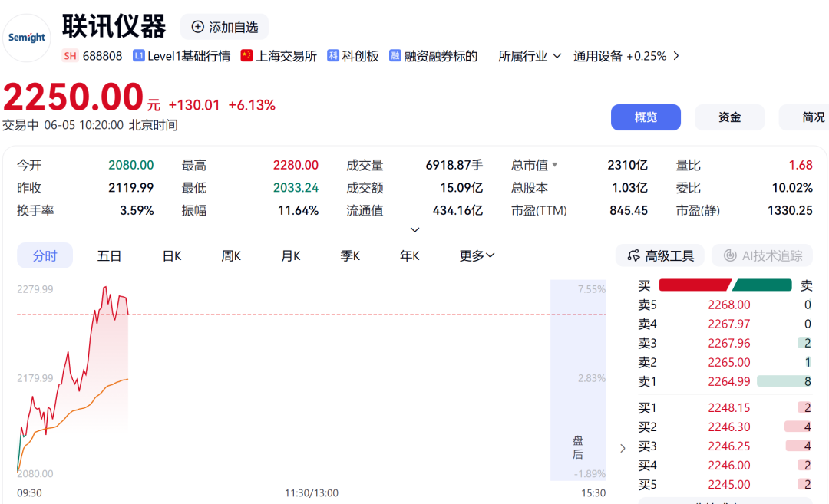Screen dimensions: 829x504
Task: Open the 高级工具 button
Action: click(660, 255)
